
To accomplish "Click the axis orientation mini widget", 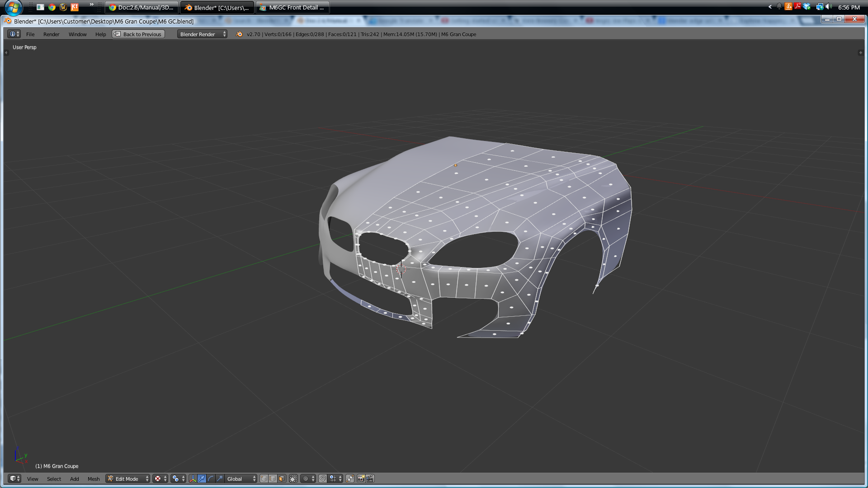I will (20, 455).
